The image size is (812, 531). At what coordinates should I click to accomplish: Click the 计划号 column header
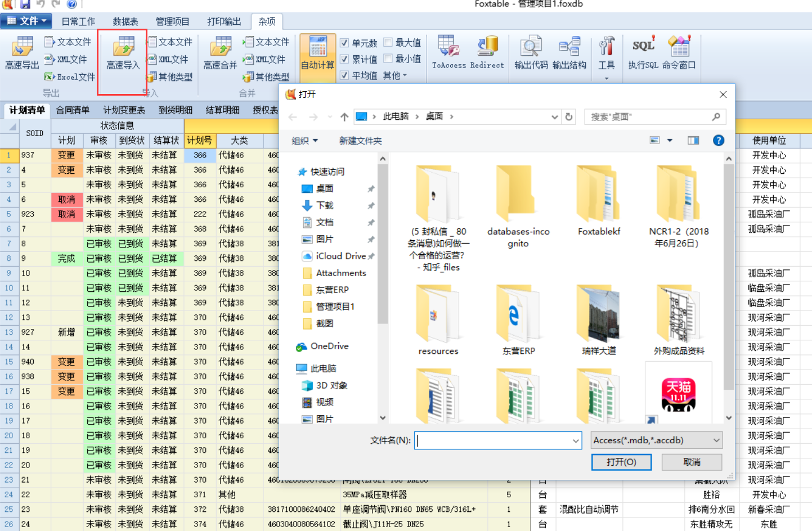200,140
